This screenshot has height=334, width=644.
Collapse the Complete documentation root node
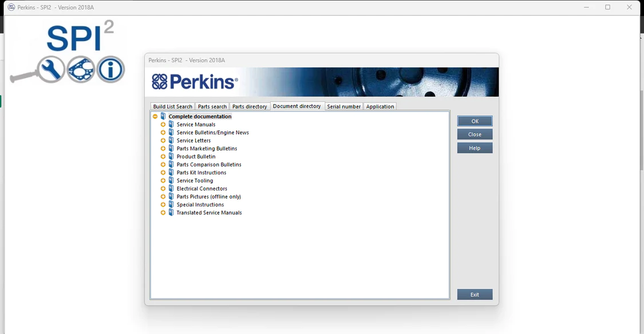point(155,117)
